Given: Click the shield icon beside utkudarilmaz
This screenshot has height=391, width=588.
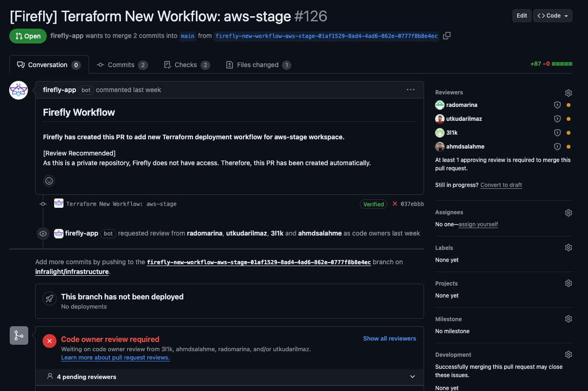Looking at the screenshot, I should [x=557, y=119].
